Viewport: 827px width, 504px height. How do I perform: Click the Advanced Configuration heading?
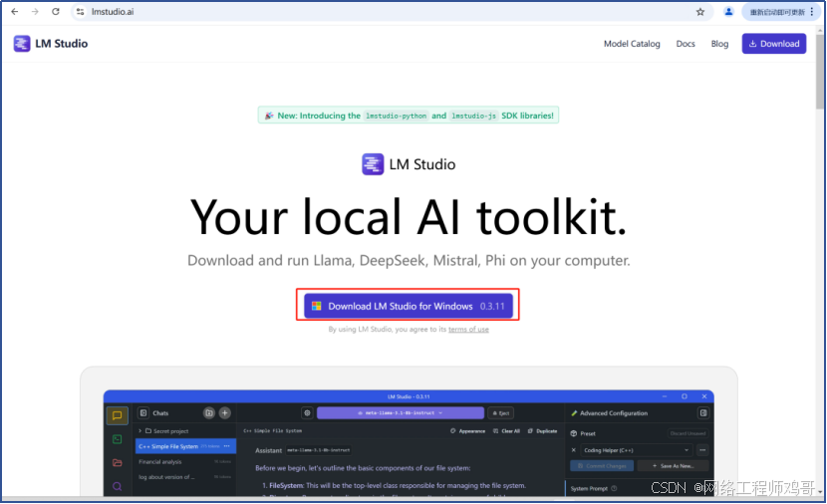pos(614,412)
